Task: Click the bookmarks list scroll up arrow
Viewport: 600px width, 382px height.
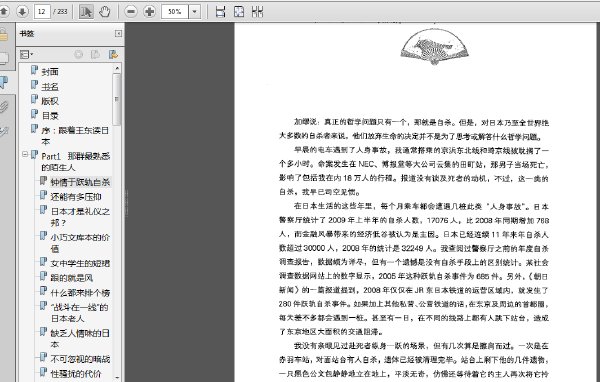Action: 117,68
